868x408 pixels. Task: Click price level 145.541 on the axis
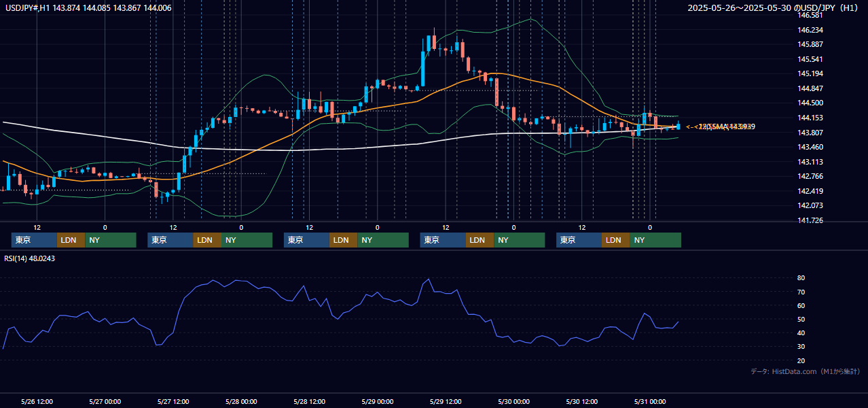pyautogui.click(x=810, y=59)
